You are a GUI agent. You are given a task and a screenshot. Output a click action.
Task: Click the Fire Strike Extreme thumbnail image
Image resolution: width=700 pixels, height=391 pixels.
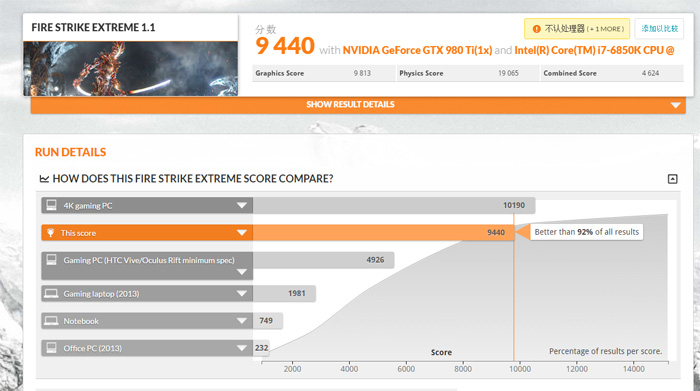[130, 69]
